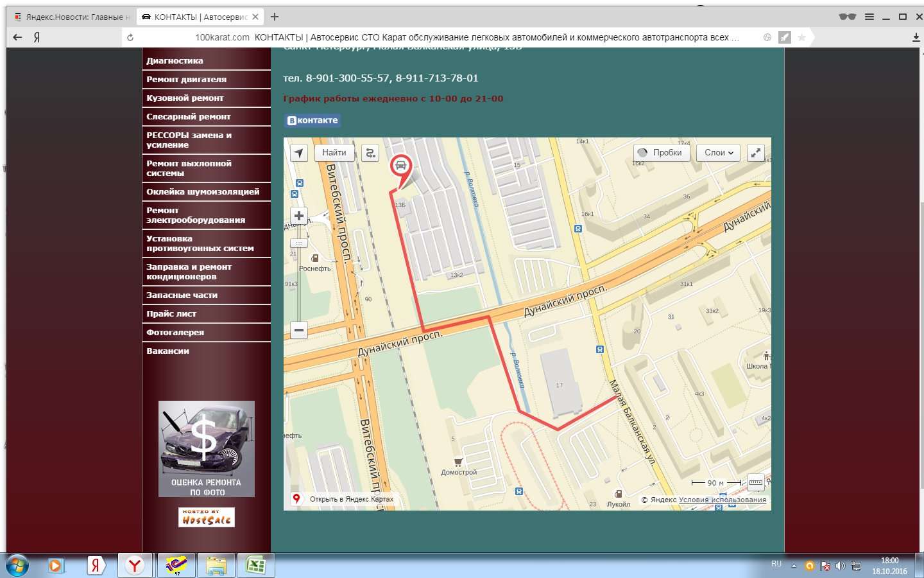Open Excel from the taskbar
924x578 pixels.
click(255, 566)
